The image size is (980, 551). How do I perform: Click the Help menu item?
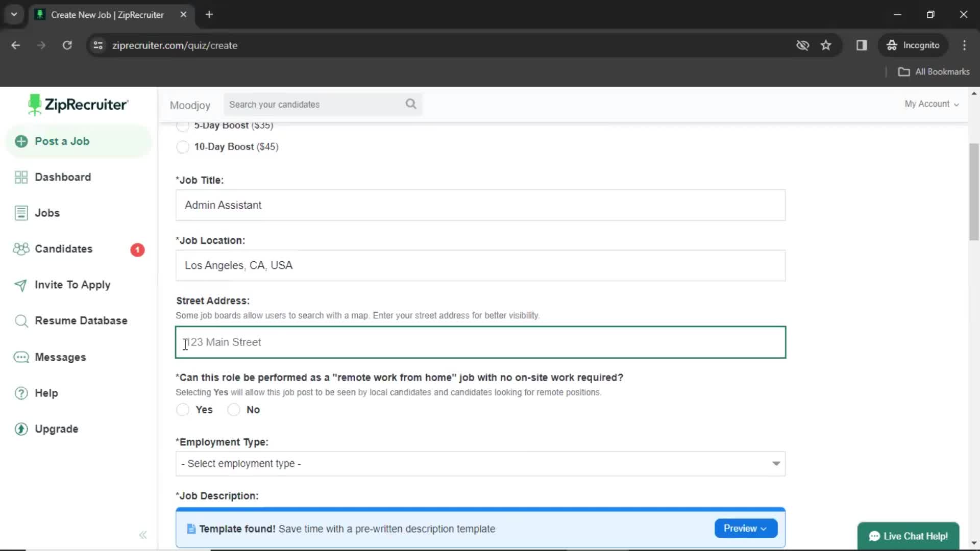[46, 393]
